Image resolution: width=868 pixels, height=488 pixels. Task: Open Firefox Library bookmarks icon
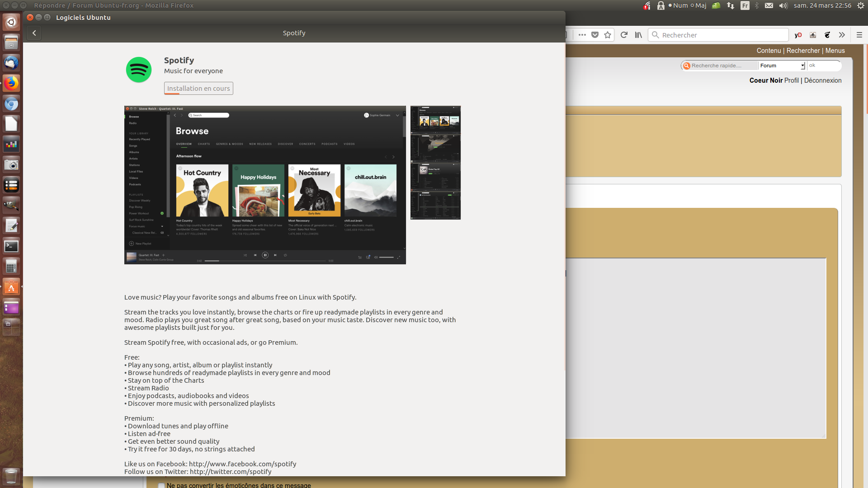[x=638, y=35]
